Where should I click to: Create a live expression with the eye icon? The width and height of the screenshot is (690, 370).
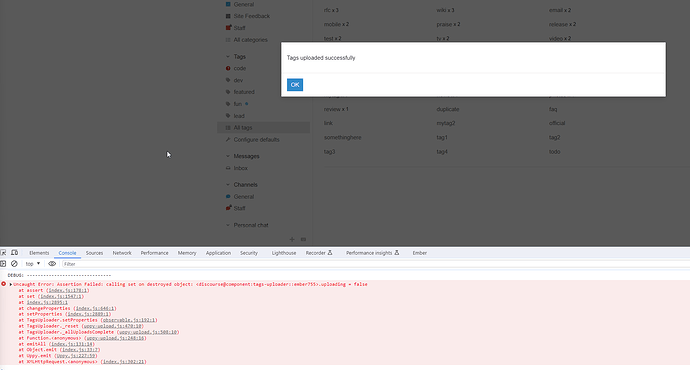click(x=52, y=264)
